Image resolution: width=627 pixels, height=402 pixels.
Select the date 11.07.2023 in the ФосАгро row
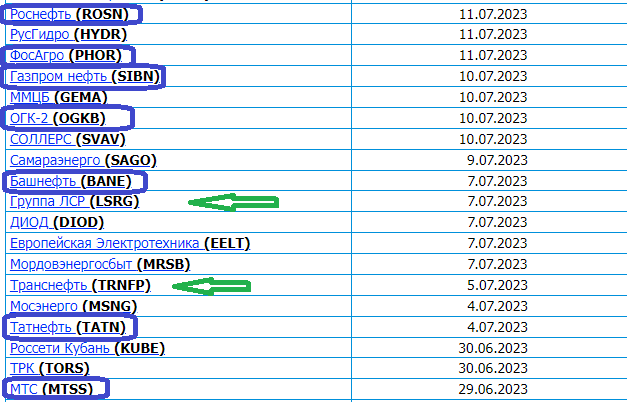(x=493, y=56)
